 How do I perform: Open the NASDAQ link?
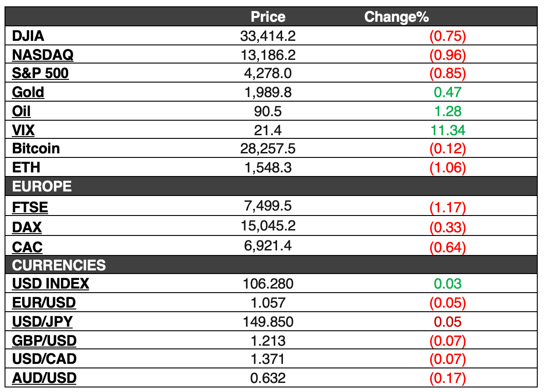pos(43,55)
